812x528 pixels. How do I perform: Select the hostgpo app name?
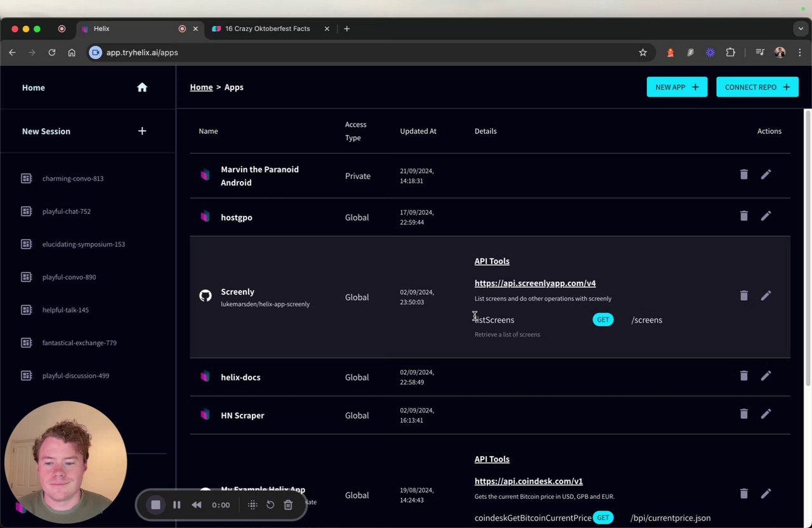point(237,217)
